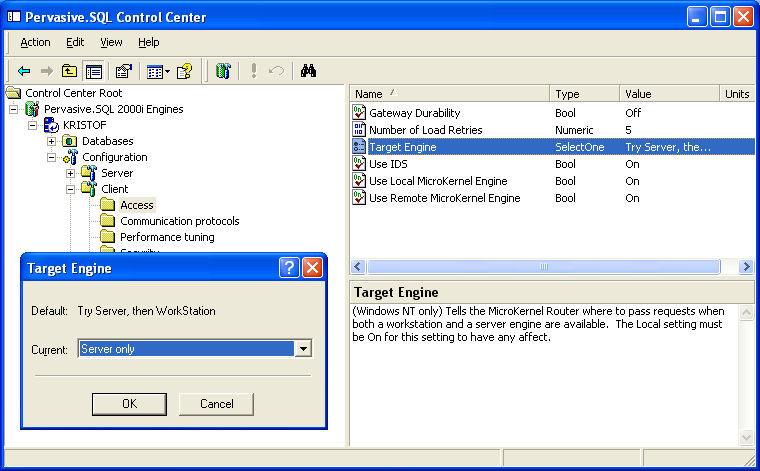Click the Performance tuning folder icon

click(107, 237)
